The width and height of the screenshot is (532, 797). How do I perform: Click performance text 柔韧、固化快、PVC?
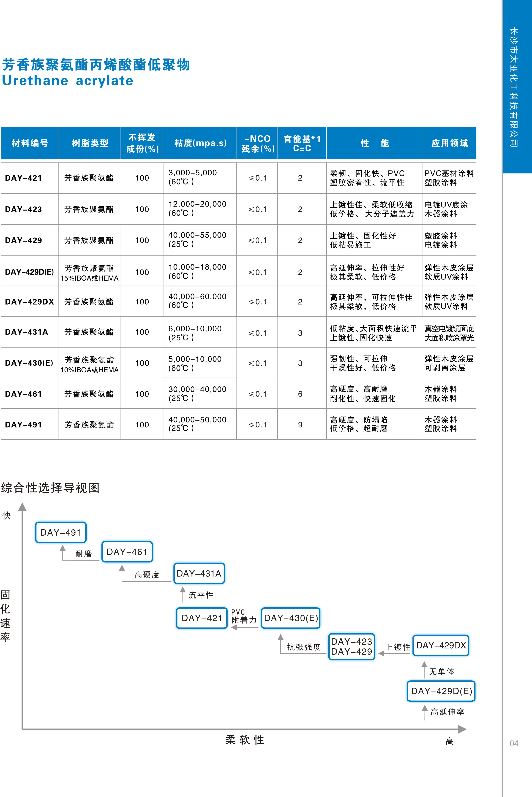pos(367,173)
